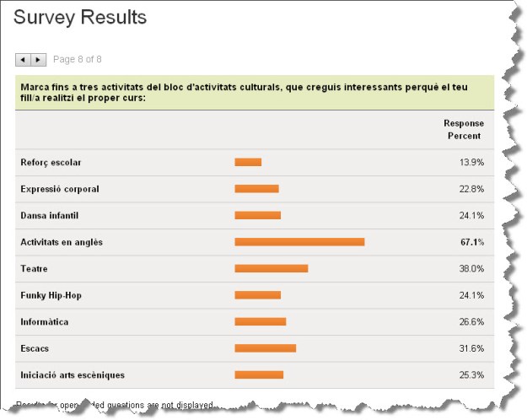
Task: Click the Teatre orange bar
Action: pos(271,268)
